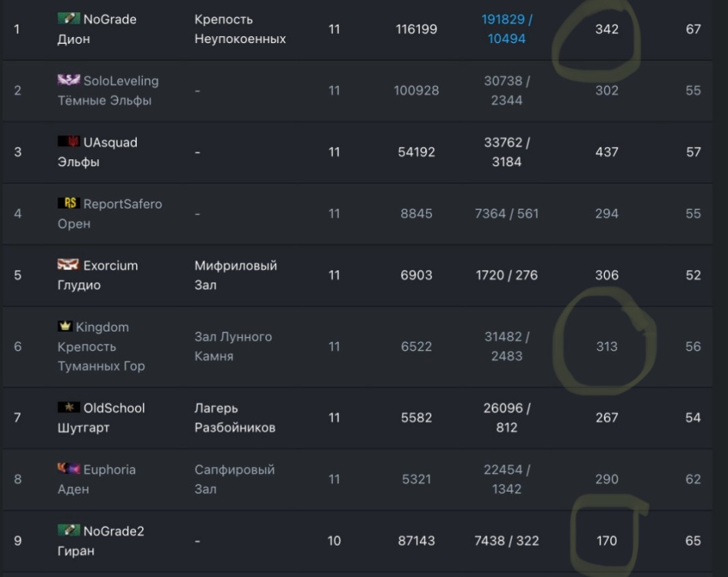Click the circled 313 value in Kingdom row

tap(607, 346)
